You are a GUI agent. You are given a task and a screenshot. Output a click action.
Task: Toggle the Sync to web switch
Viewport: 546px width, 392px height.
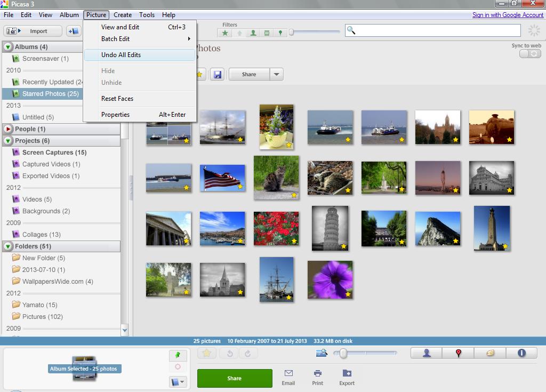530,54
